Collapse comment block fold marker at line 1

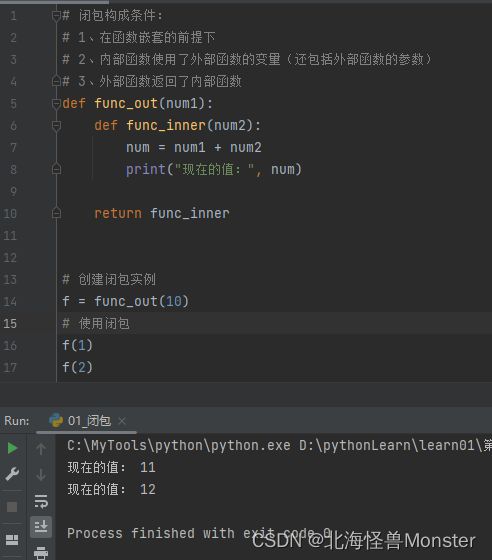pyautogui.click(x=56, y=16)
